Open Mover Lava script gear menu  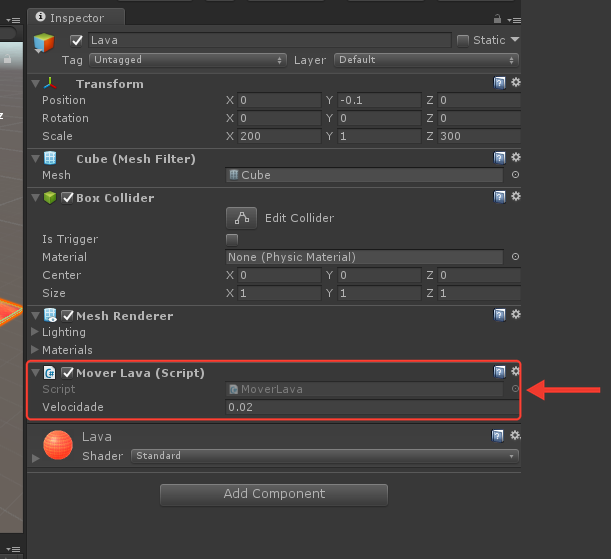pyautogui.click(x=515, y=371)
